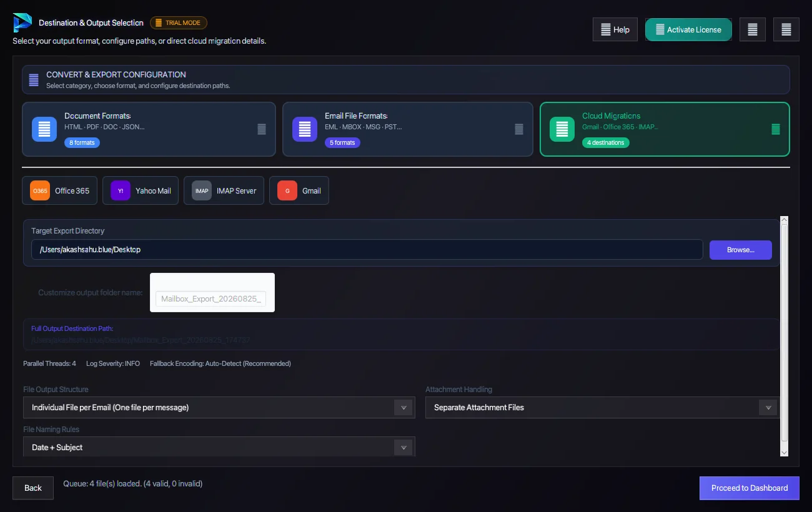Click the Convert & Export Configuration header icon

click(x=34, y=79)
